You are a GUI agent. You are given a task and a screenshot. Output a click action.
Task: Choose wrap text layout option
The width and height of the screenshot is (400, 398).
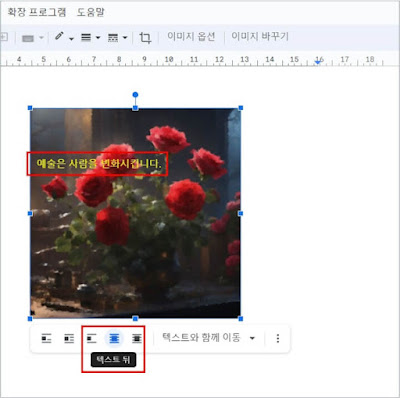pyautogui.click(x=69, y=339)
